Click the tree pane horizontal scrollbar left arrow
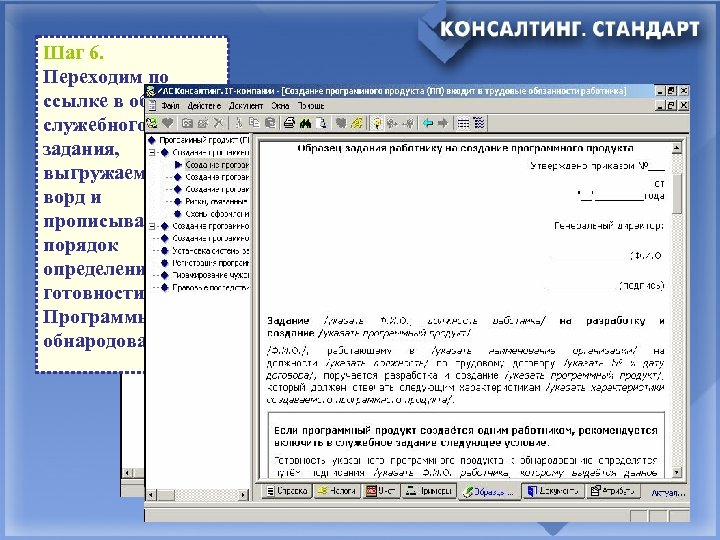 point(151,495)
